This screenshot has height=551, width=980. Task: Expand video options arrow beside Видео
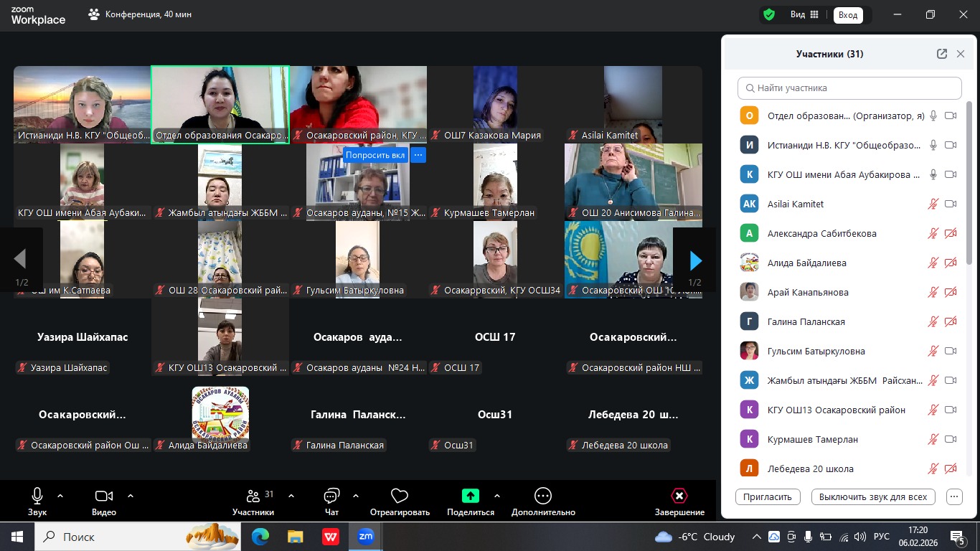pyautogui.click(x=131, y=496)
